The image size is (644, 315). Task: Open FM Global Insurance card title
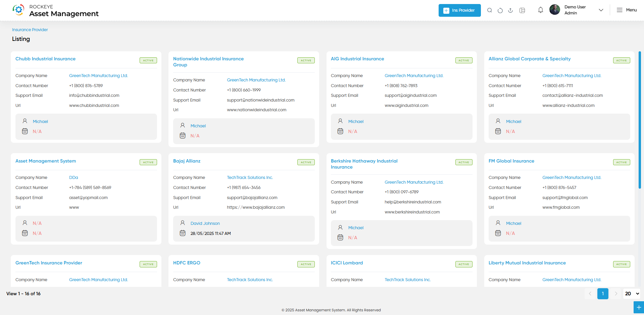511,161
